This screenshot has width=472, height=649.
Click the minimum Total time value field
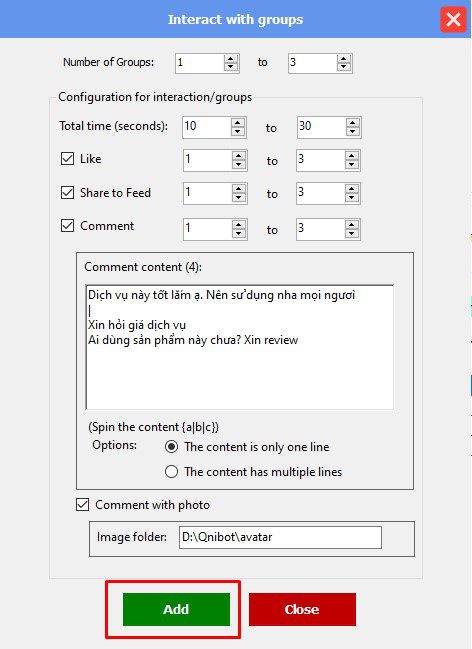tap(207, 127)
